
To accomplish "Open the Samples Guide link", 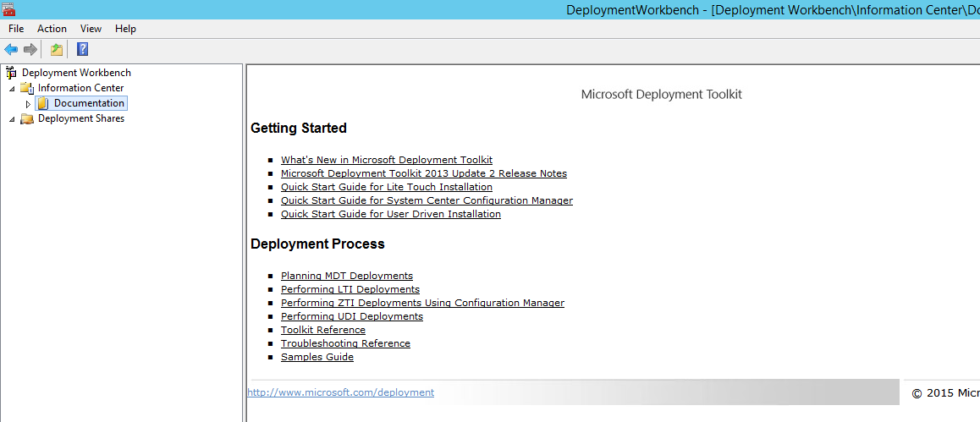I will pyautogui.click(x=317, y=358).
